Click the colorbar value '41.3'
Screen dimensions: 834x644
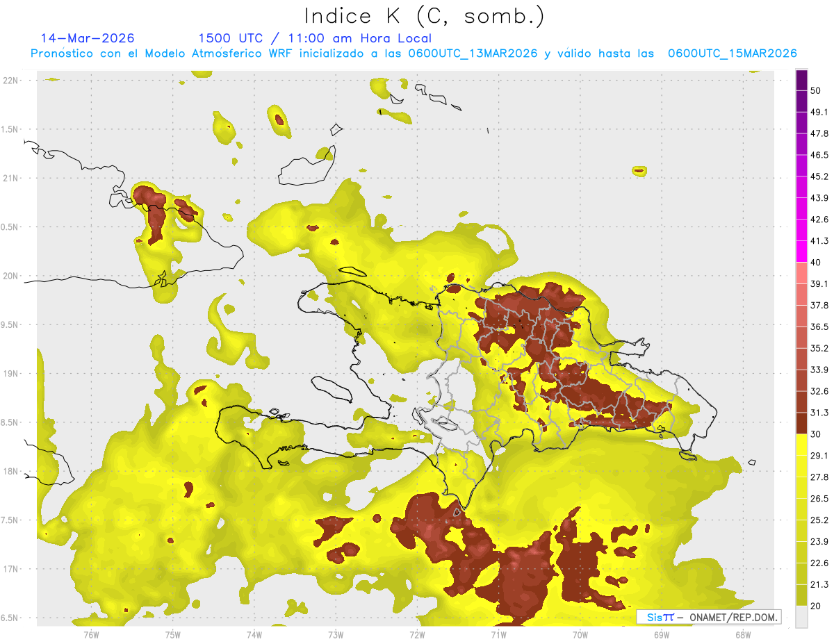pos(819,241)
